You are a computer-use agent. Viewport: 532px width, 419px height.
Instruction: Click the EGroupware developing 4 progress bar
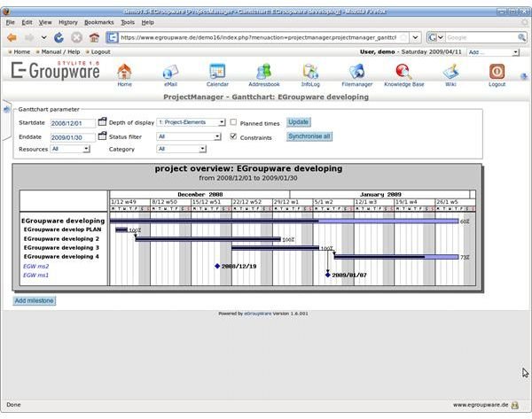point(396,257)
